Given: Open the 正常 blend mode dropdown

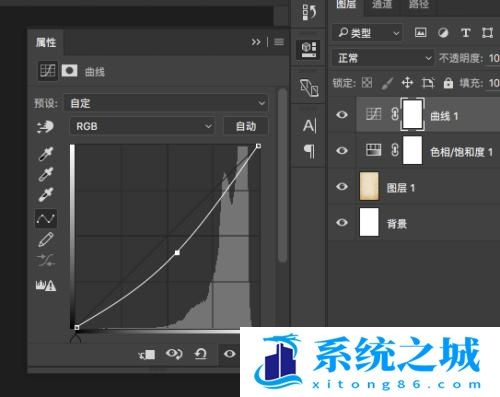Looking at the screenshot, I should [x=383, y=58].
